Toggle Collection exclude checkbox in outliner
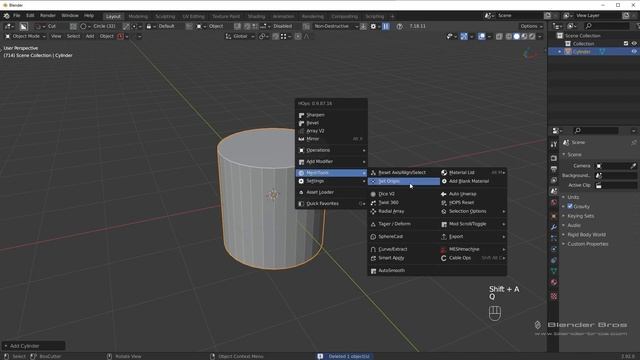Image resolution: width=640 pixels, height=360 pixels. point(626,44)
